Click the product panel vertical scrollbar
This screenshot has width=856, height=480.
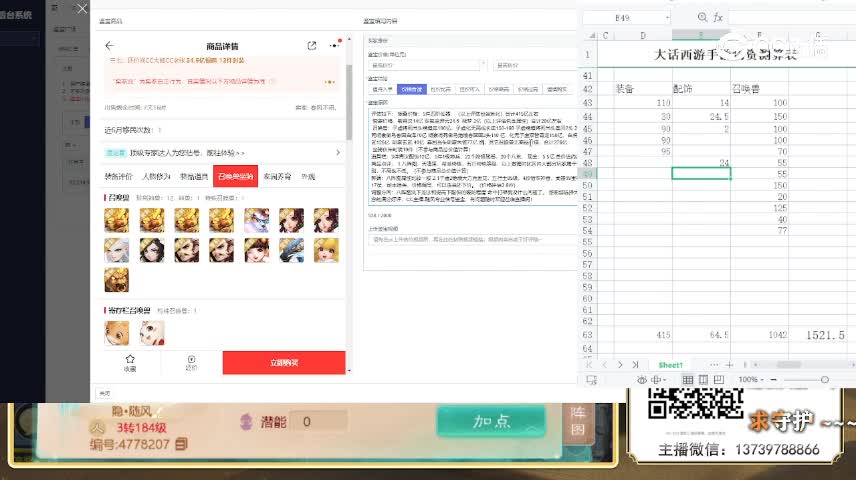click(x=349, y=102)
